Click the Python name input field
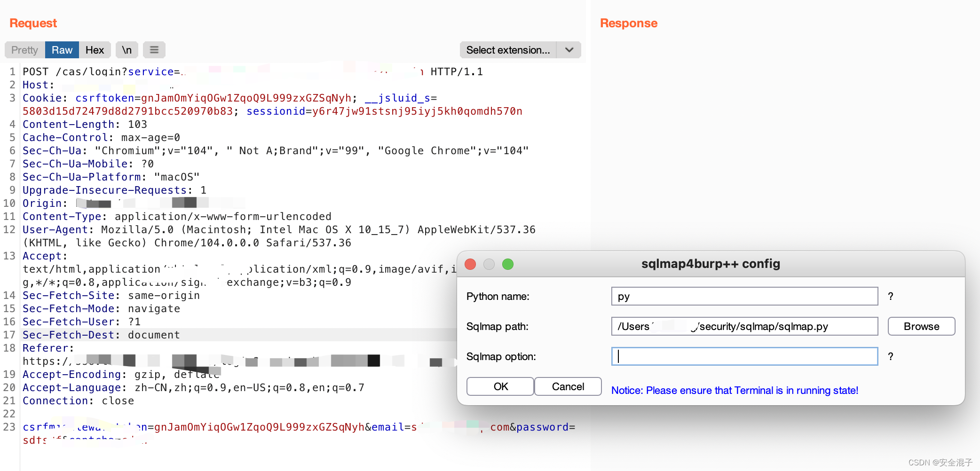The width and height of the screenshot is (980, 471). [x=744, y=296]
